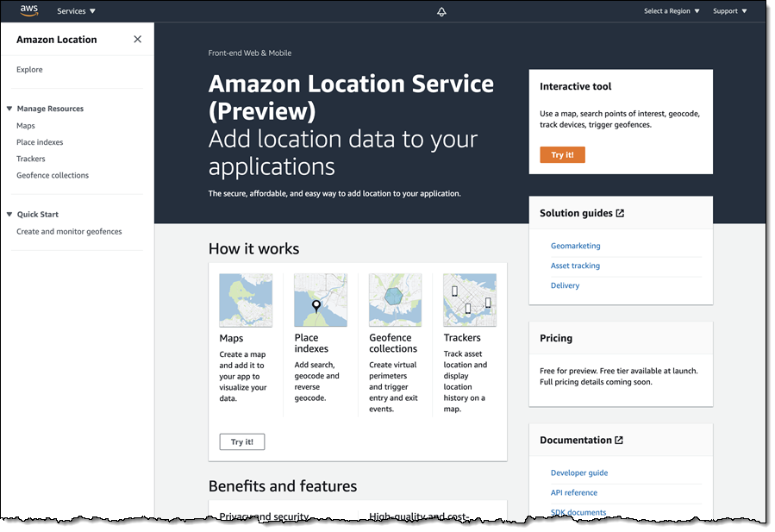Open the Asset tracking solution guide
Screen dimensions: 775x532
click(x=575, y=266)
